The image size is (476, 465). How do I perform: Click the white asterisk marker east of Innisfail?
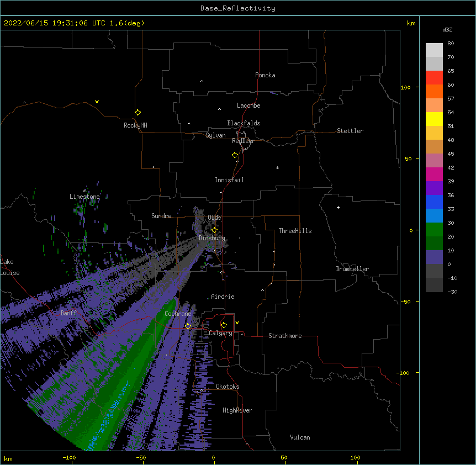pyautogui.click(x=277, y=167)
